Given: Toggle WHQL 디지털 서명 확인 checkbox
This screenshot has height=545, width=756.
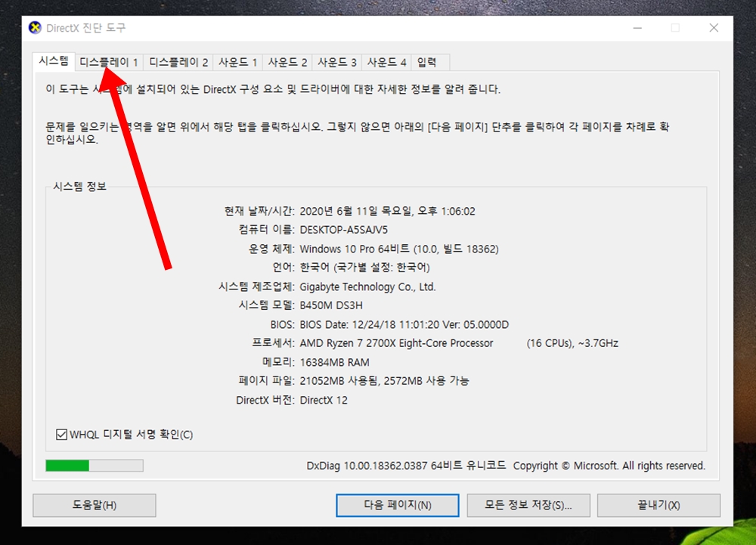Looking at the screenshot, I should pyautogui.click(x=61, y=435).
